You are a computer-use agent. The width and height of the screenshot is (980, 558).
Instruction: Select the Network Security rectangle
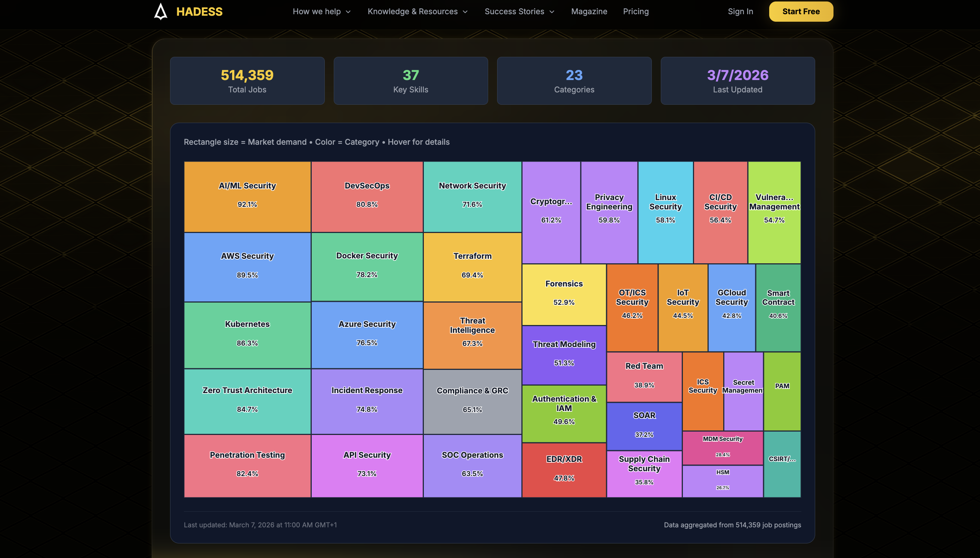point(472,197)
